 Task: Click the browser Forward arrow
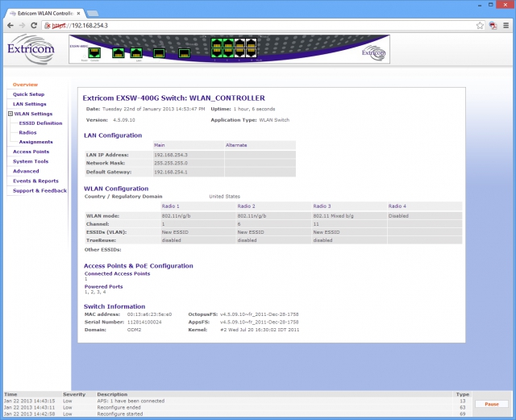tap(22, 25)
